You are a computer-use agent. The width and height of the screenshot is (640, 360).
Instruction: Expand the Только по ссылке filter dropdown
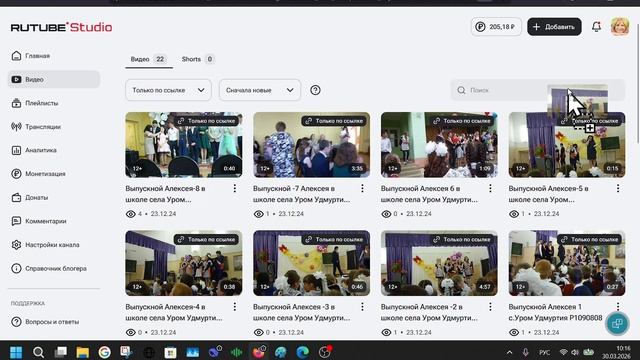(168, 90)
